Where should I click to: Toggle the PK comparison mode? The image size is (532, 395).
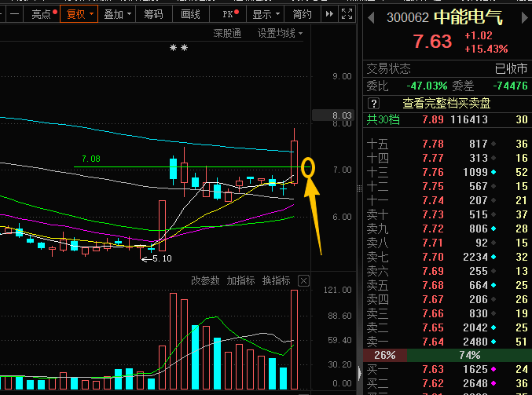(230, 14)
